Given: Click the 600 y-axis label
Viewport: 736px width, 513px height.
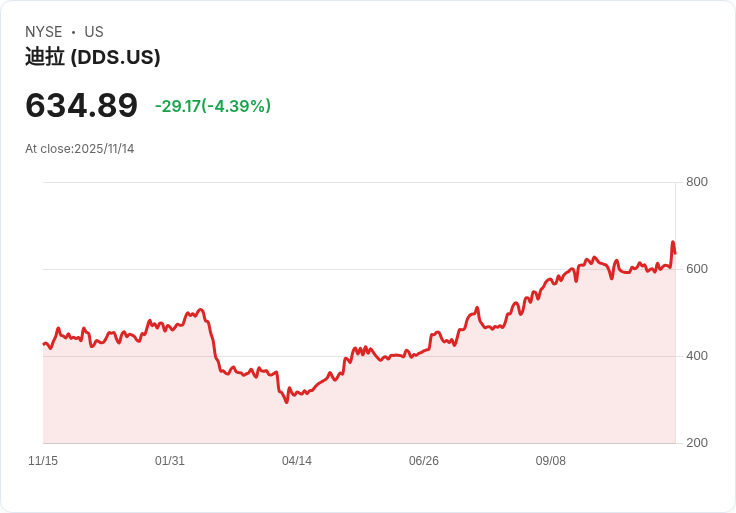Looking at the screenshot, I should coord(696,269).
